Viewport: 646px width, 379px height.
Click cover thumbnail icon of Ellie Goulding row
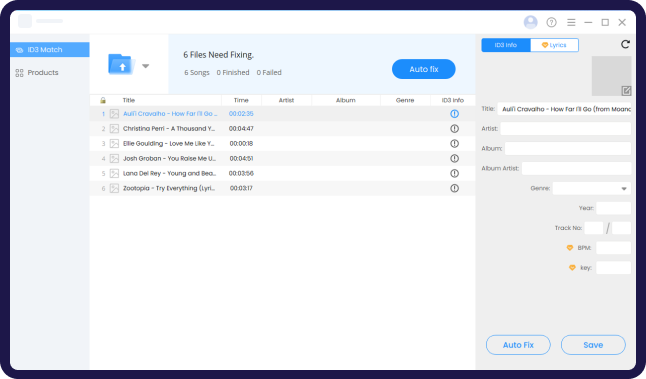114,143
